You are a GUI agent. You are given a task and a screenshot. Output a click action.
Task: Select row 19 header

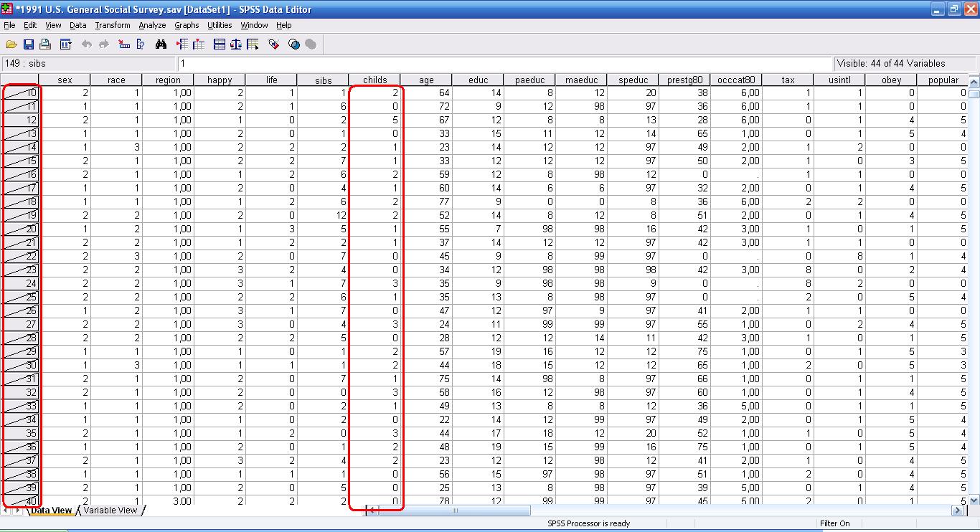click(x=19, y=215)
